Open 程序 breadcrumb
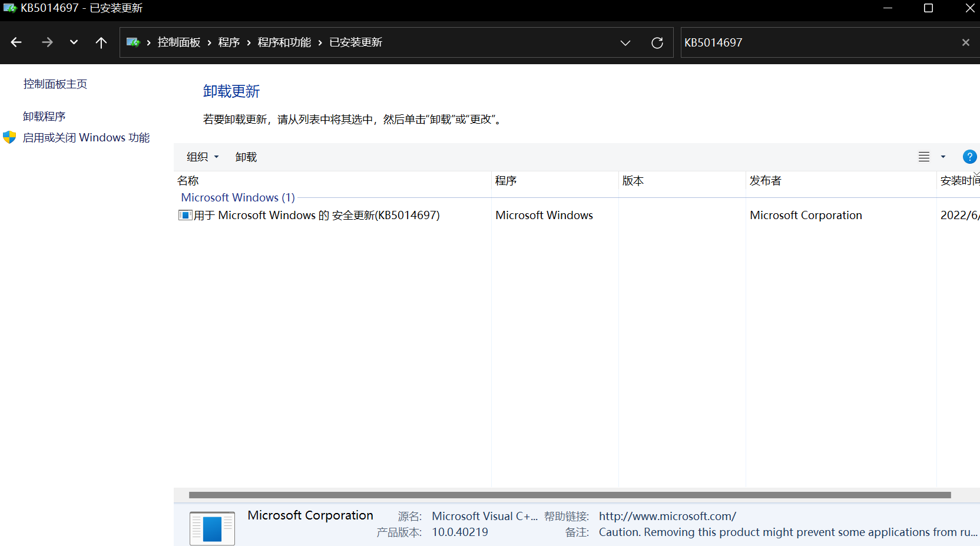Image resolution: width=980 pixels, height=546 pixels. (x=229, y=42)
